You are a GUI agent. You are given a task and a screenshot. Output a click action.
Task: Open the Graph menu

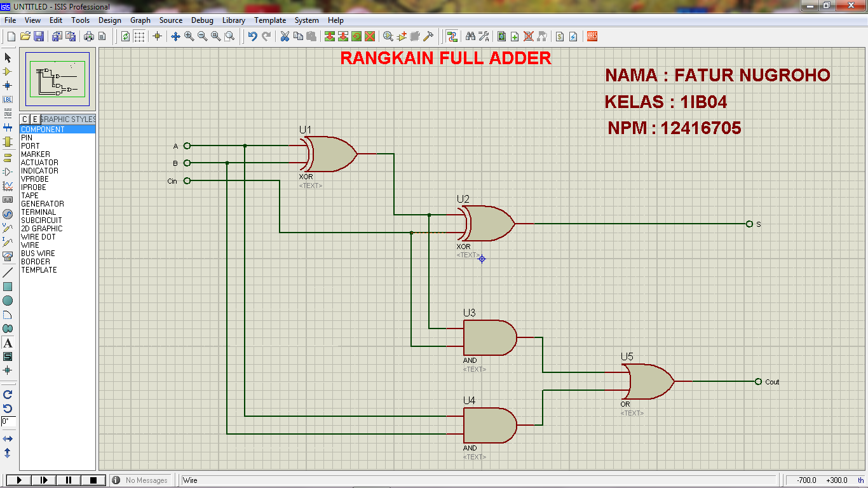(140, 20)
